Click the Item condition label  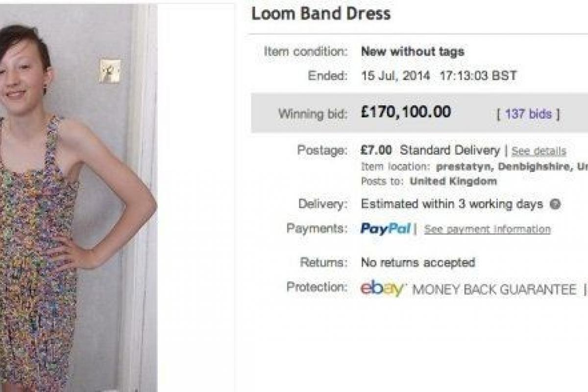[x=306, y=51]
